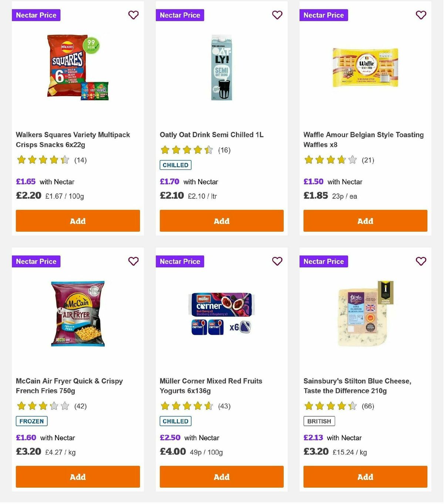Click the BRITISH tag under Stilton cheese
This screenshot has height=504, width=444.
coord(319,421)
